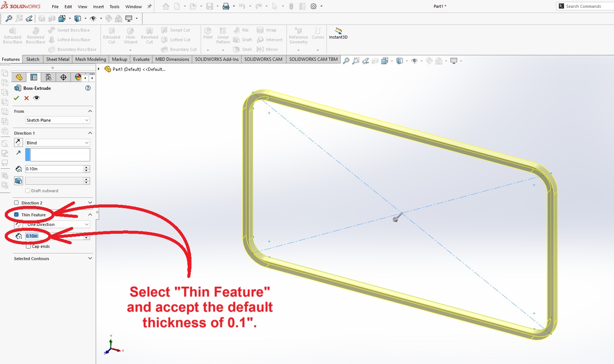The height and width of the screenshot is (364, 614).
Task: Open the Insert menu
Action: pyautogui.click(x=98, y=7)
